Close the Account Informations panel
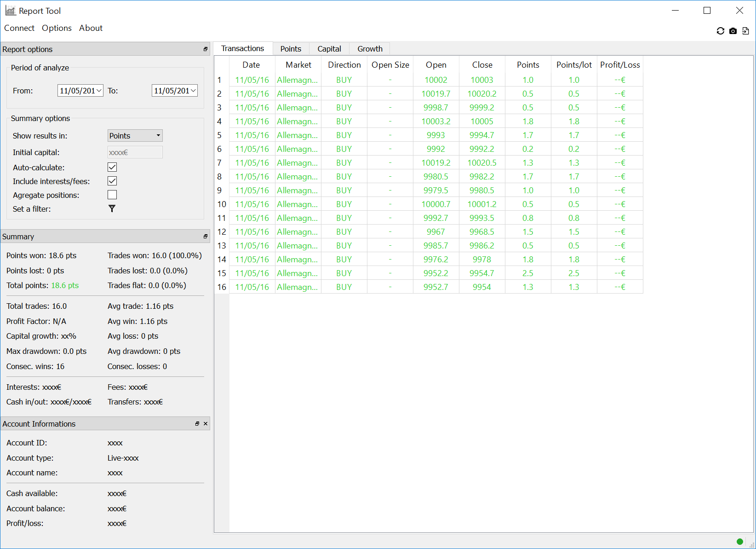 [206, 424]
